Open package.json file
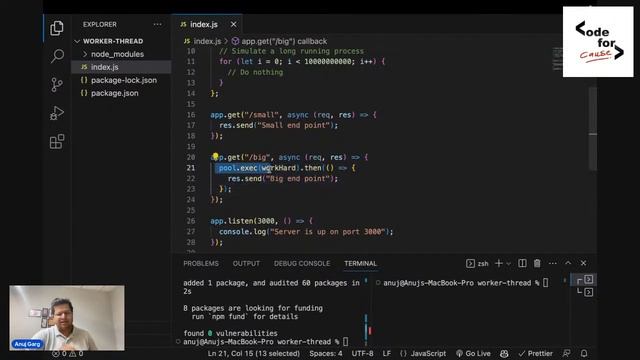The height and width of the screenshot is (360, 640). coord(114,93)
